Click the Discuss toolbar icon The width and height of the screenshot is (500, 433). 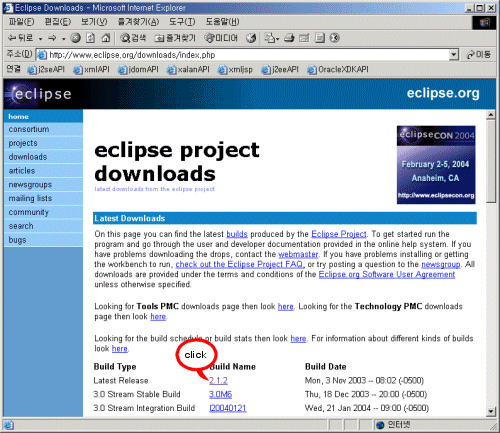(320, 38)
